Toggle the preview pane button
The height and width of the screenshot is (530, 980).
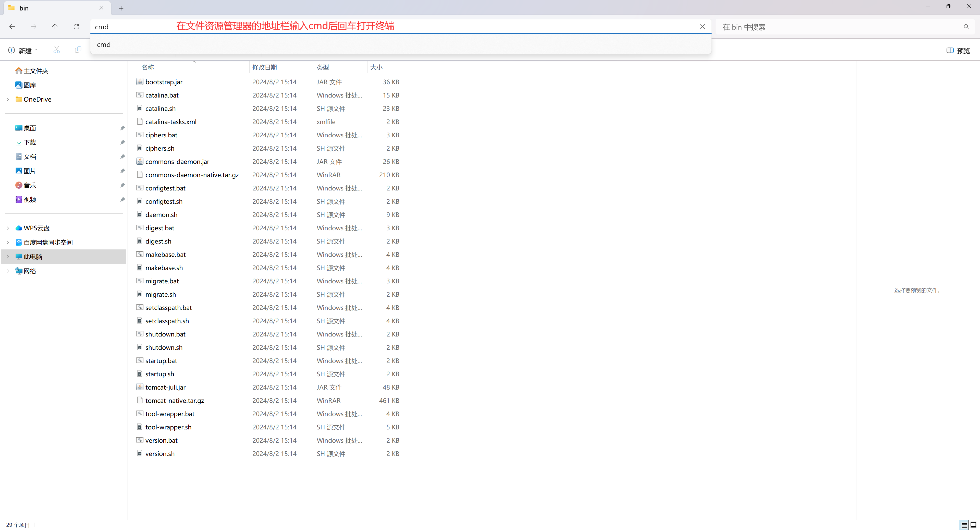[958, 51]
